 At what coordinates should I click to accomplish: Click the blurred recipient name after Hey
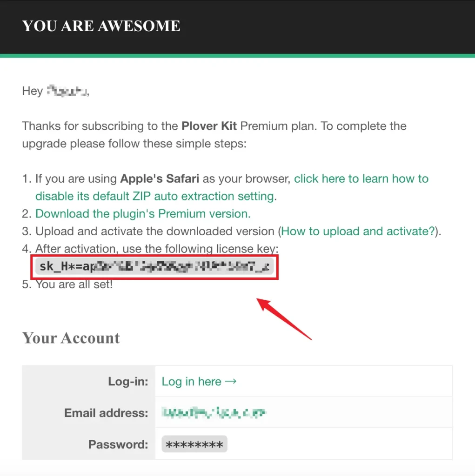tap(67, 91)
